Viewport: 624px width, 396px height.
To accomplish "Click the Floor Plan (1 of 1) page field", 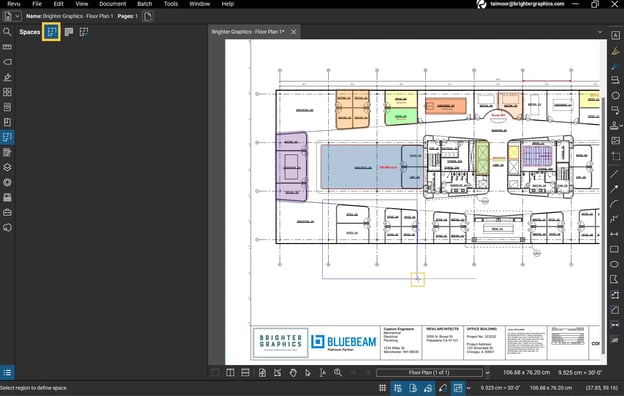I will [x=429, y=373].
